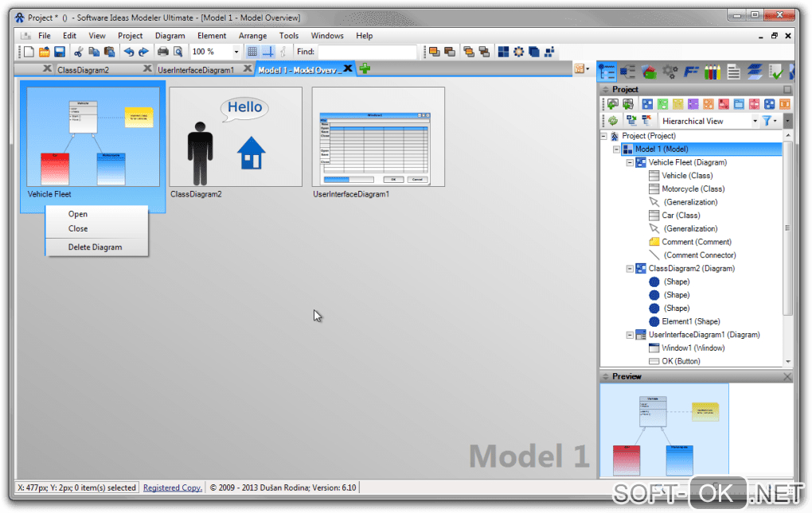Click the Print icon

[162, 52]
